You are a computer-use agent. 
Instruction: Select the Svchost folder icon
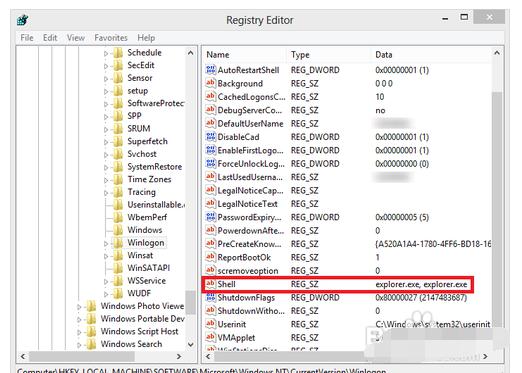(x=118, y=154)
